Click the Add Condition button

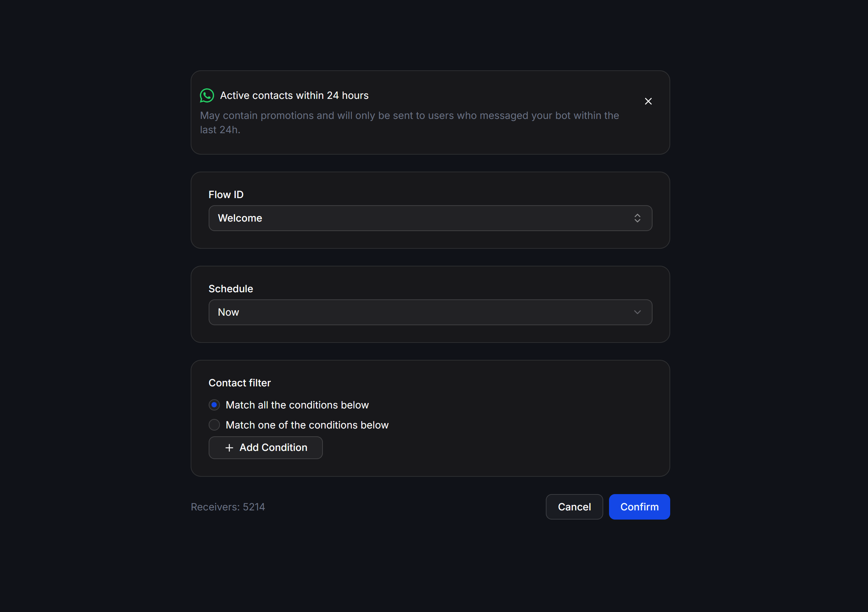click(265, 448)
